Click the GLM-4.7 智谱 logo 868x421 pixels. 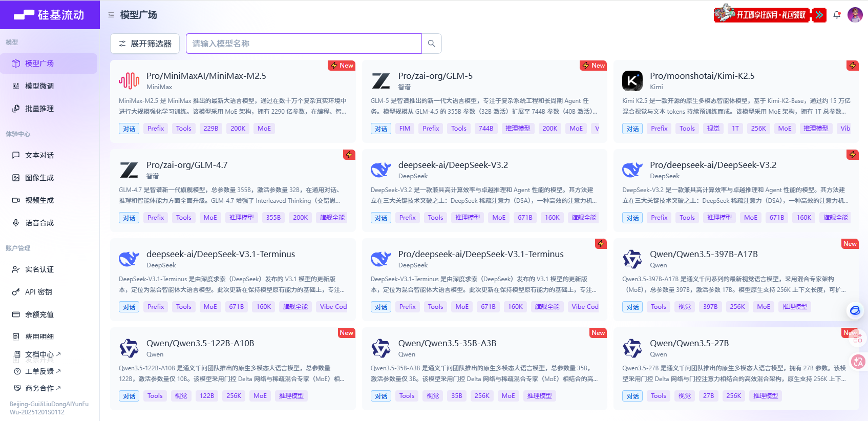coord(129,170)
